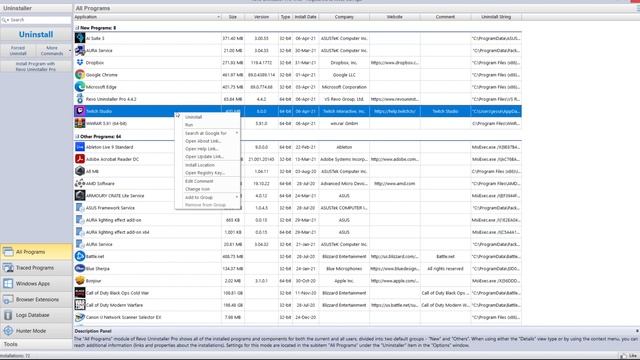Click the Blue Sherpa icon
The height and width of the screenshot is (360, 640).
point(80,269)
